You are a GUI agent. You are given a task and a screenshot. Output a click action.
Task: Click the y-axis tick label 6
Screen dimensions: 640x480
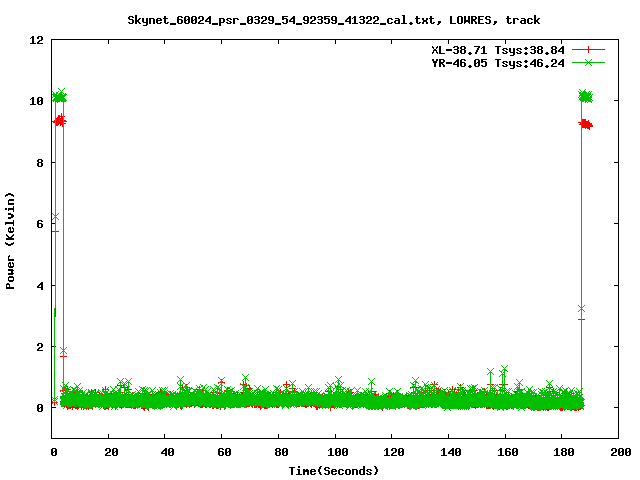[40, 224]
